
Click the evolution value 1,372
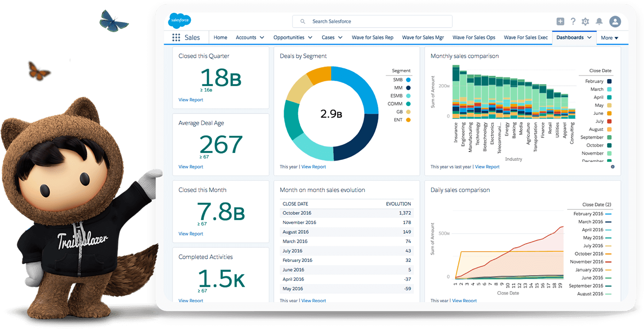[405, 213]
